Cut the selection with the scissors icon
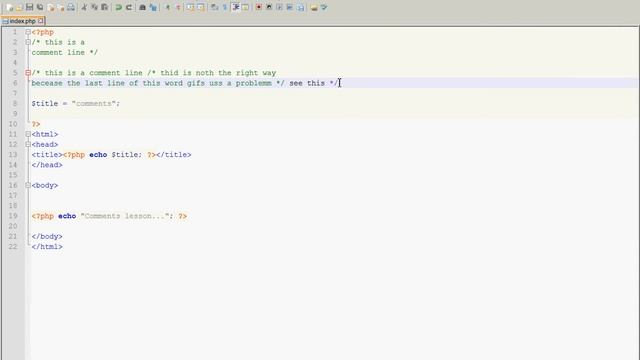 point(84,7)
